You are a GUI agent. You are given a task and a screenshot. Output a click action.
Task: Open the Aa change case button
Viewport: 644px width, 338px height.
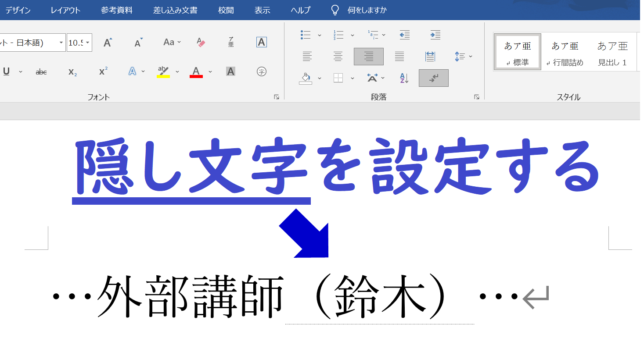pos(172,43)
